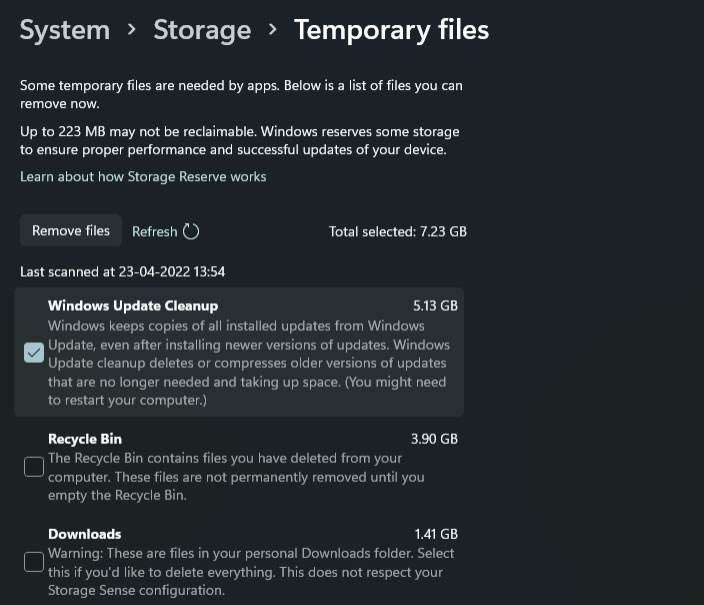Enable the Downloads checkbox

coord(34,562)
